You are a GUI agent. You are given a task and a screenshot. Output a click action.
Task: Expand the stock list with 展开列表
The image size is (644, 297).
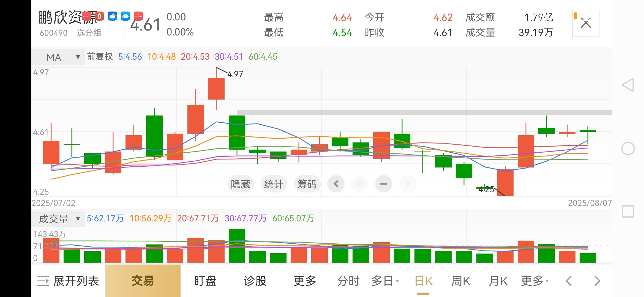[68, 281]
